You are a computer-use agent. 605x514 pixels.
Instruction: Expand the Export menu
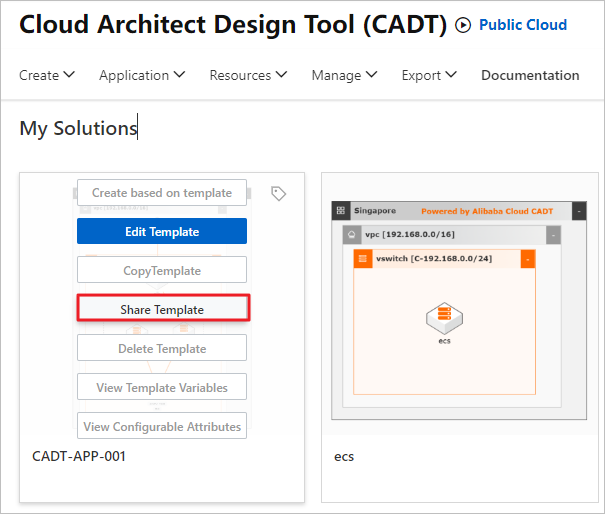click(429, 75)
